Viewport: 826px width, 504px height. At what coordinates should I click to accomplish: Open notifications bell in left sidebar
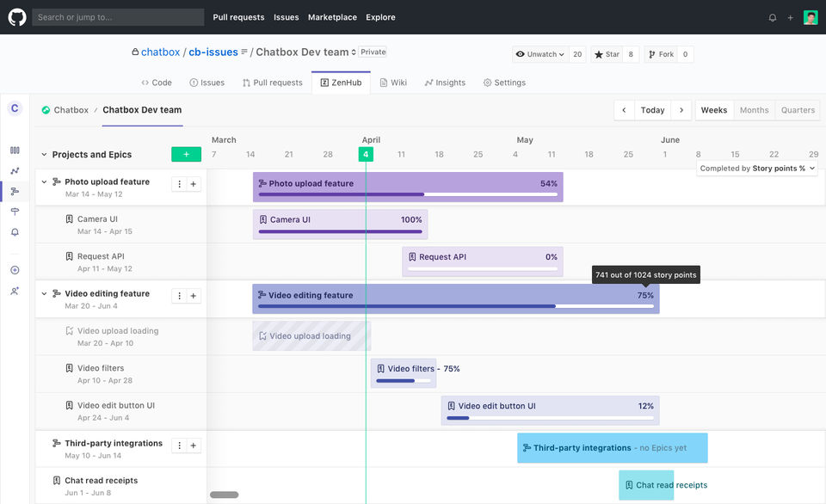click(x=15, y=232)
